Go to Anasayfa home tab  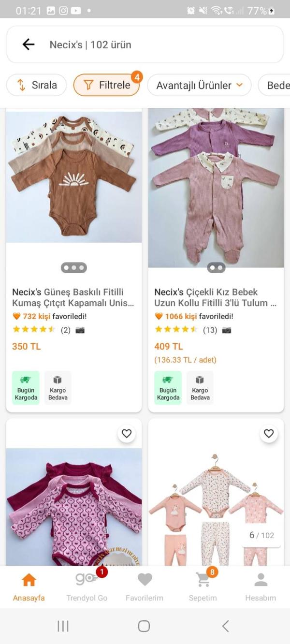(29, 585)
